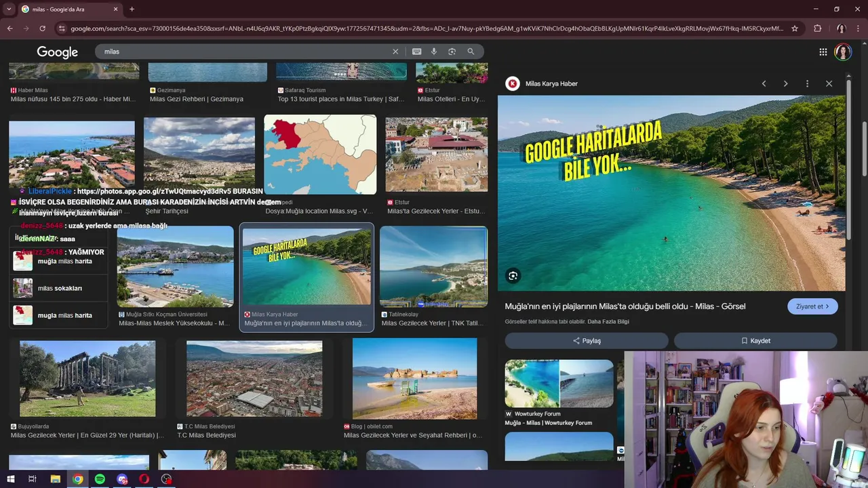This screenshot has height=488, width=868.
Task: Close the 'milas - Google'da Ara' tab
Action: coord(115,9)
